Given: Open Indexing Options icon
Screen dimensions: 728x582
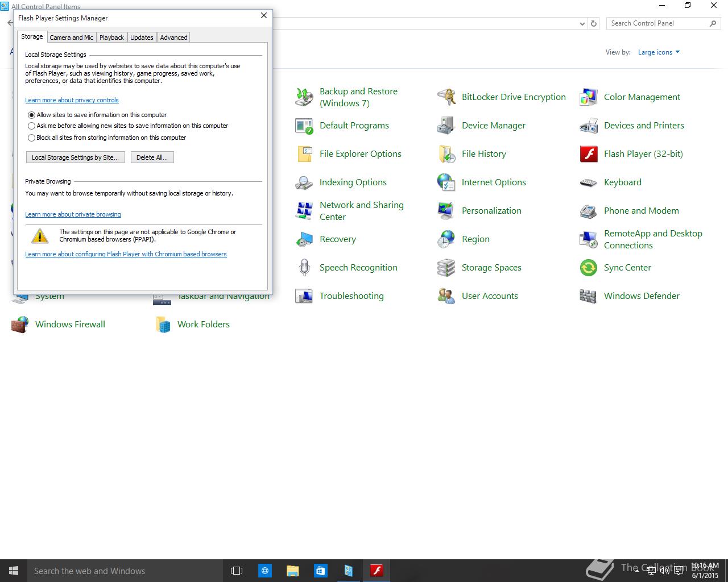Looking at the screenshot, I should tap(304, 182).
